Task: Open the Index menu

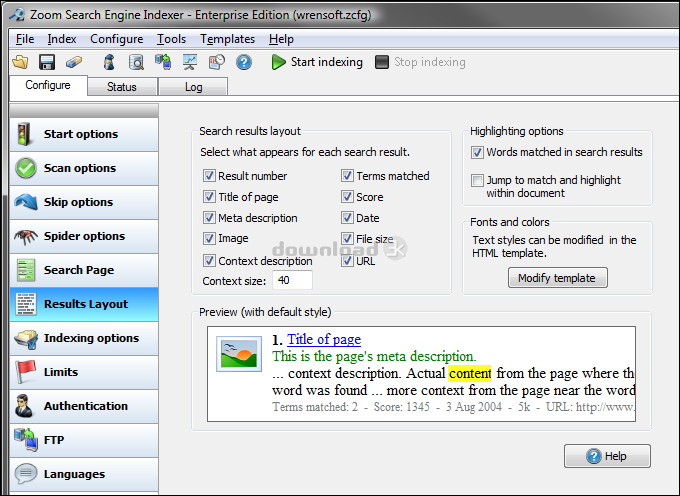Action: coord(62,39)
